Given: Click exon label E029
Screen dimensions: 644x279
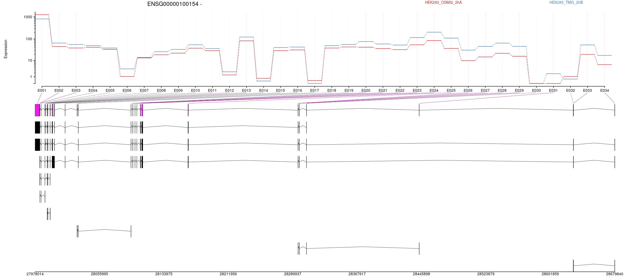Looking at the screenshot, I should point(519,90).
